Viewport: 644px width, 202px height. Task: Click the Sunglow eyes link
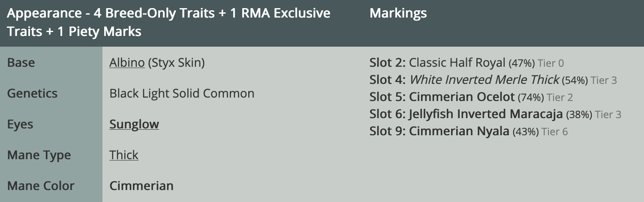coord(134,125)
